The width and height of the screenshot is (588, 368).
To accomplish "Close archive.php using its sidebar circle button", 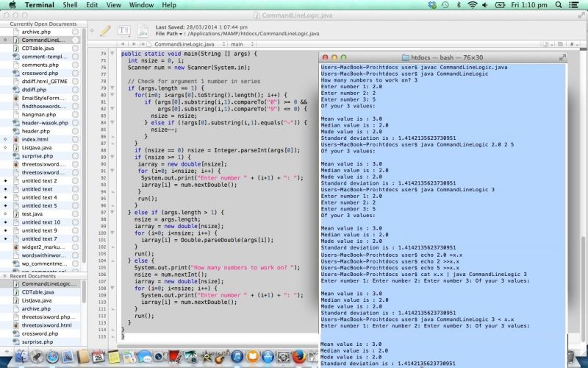I will [x=76, y=32].
